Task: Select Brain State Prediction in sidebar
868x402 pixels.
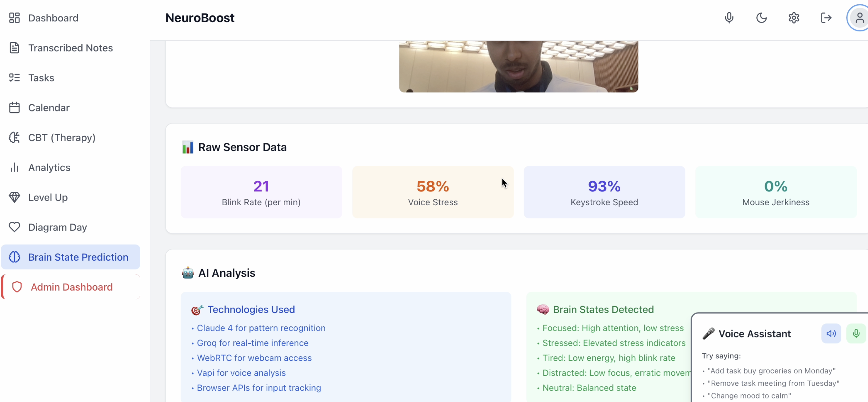Action: coord(78,257)
